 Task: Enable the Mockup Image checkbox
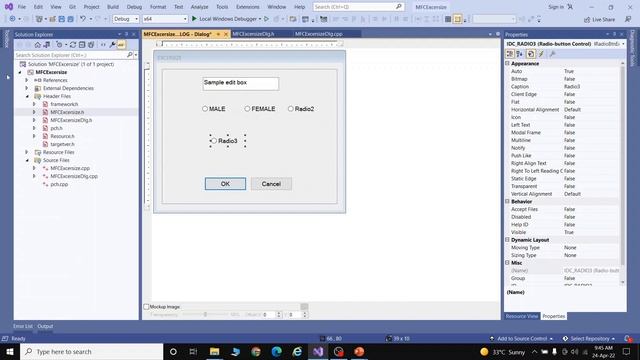pos(146,307)
